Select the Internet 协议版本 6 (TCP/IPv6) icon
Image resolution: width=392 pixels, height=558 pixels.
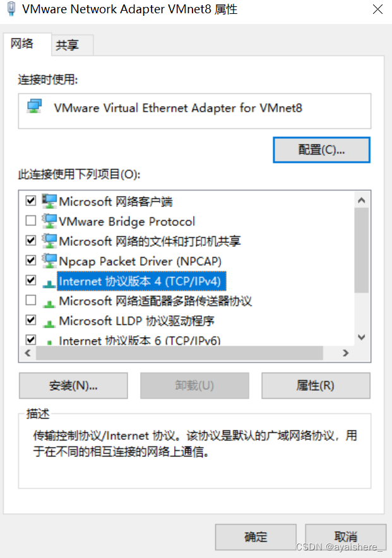[50, 340]
